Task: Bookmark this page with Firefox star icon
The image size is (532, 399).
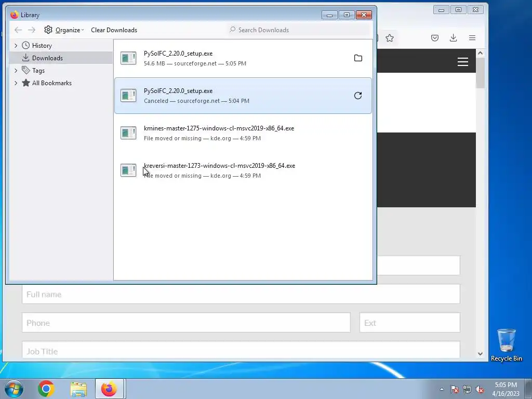Action: 390,38
